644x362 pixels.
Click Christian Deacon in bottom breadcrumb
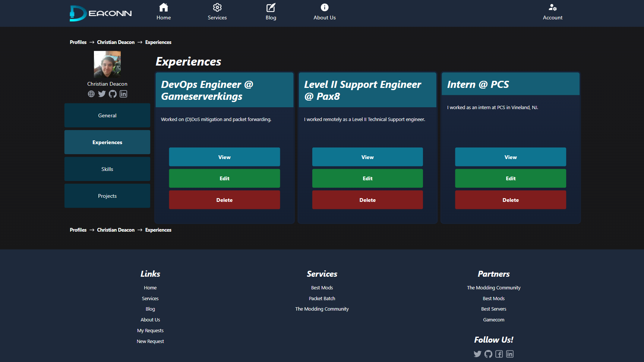(x=116, y=230)
